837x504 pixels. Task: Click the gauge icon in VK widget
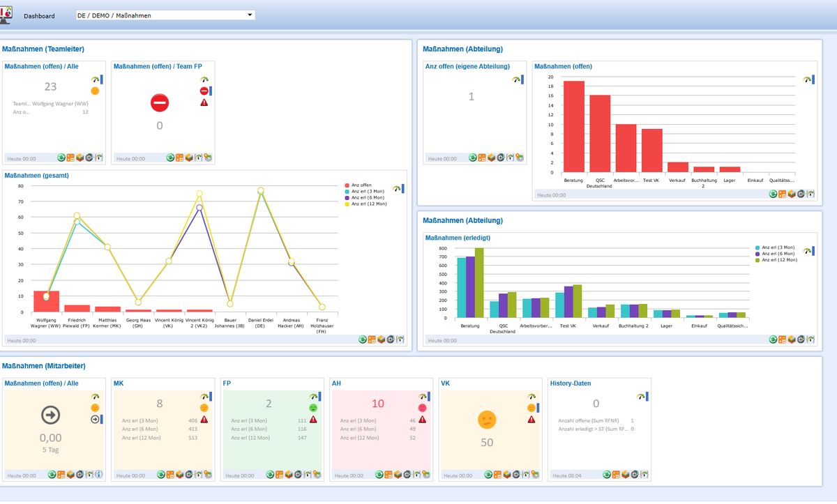tap(531, 396)
